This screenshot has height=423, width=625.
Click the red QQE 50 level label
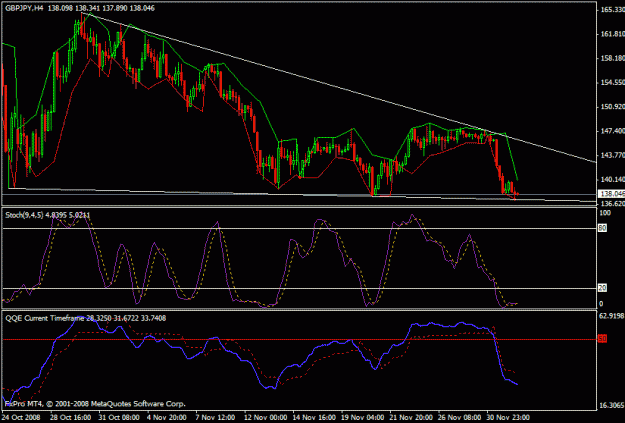603,339
